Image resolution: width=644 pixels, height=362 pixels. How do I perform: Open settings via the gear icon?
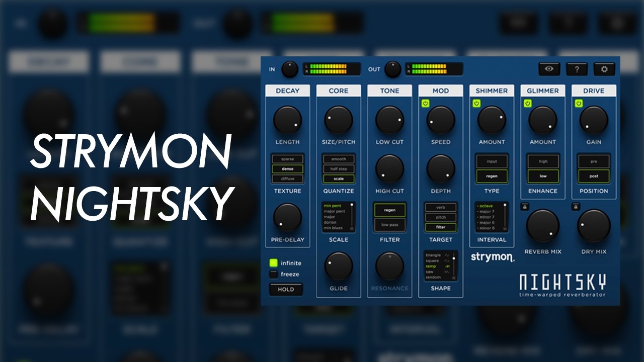pos(604,69)
